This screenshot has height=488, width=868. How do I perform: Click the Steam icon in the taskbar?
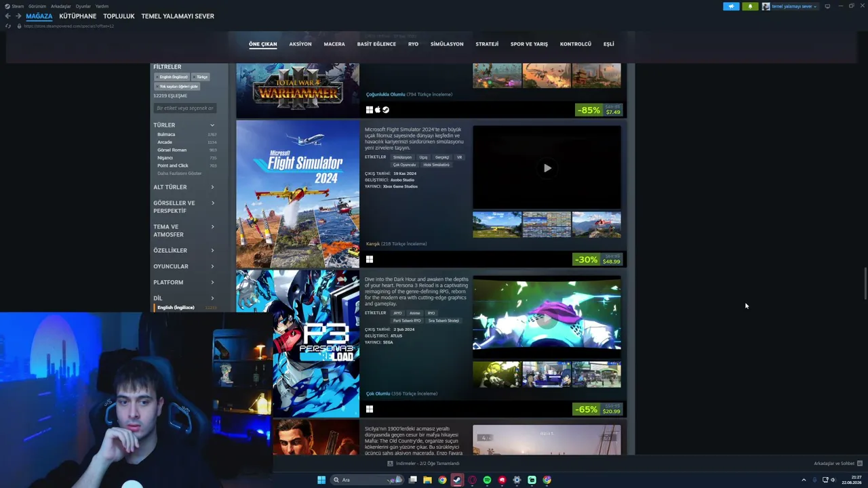[x=457, y=480]
